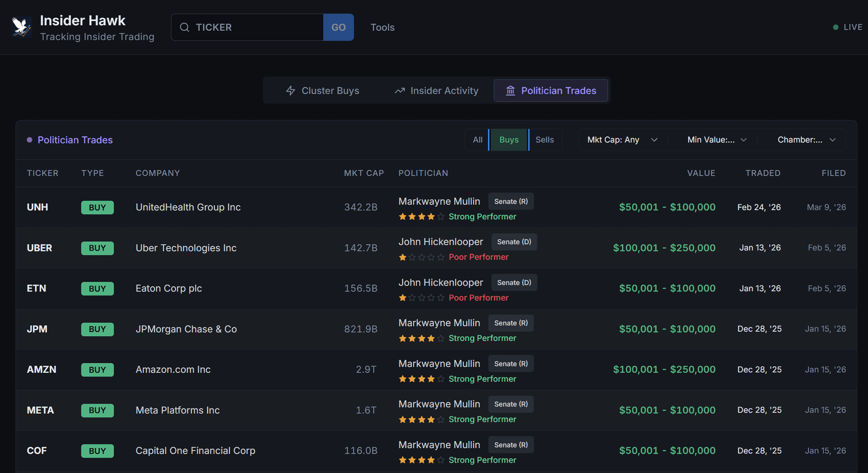
Task: Click the purple dot beside Politician Trades heading
Action: [x=29, y=140]
